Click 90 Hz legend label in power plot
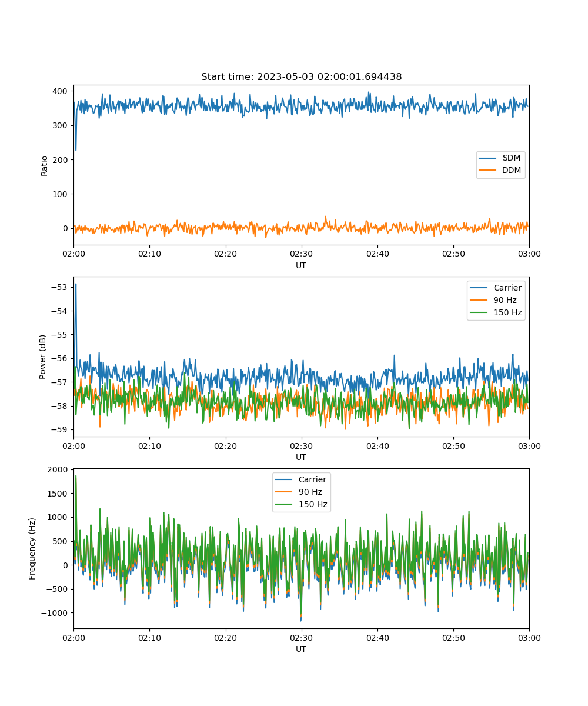Viewport: 588px width, 706px height. click(505, 300)
